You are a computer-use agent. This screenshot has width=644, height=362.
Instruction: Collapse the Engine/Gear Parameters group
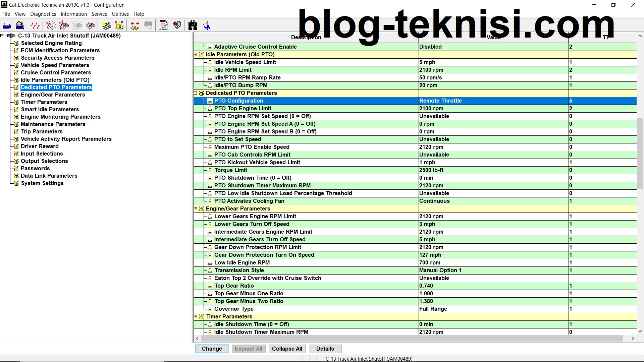(x=196, y=209)
